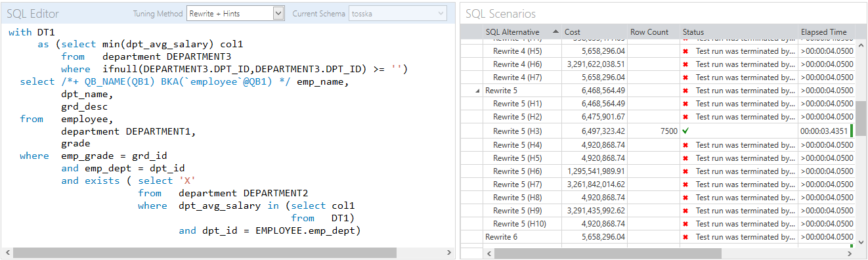Click red X status icon for Rewrite 4 (H7)
This screenshot has height=260, width=868.
(x=685, y=77)
